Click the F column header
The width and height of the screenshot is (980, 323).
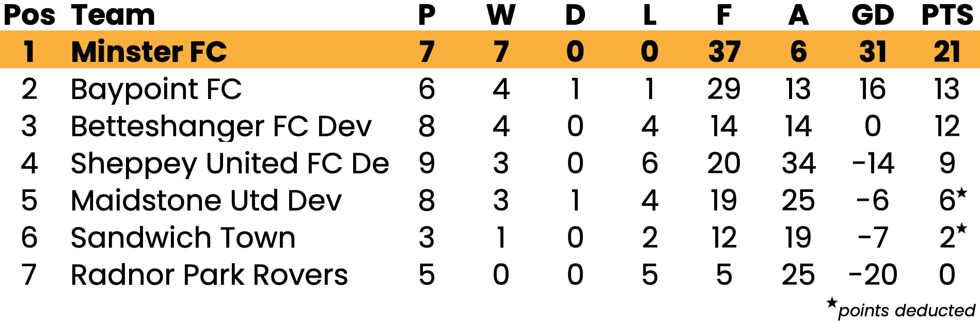(724, 15)
